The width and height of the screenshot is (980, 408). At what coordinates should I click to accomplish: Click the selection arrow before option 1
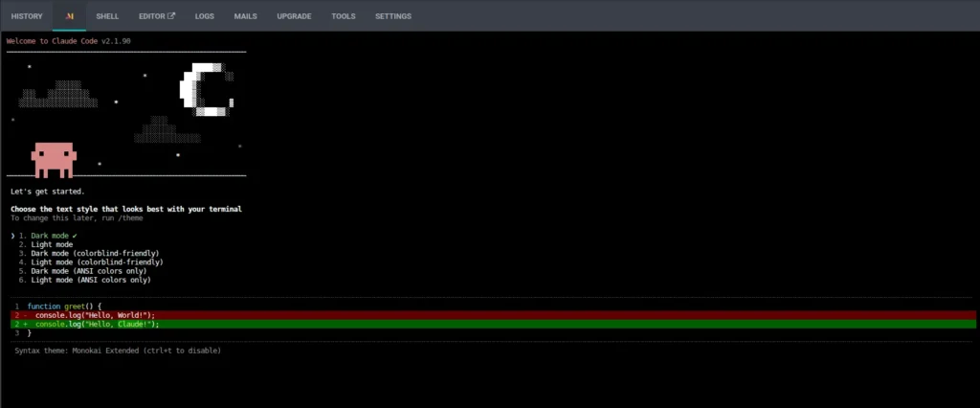[x=12, y=236]
